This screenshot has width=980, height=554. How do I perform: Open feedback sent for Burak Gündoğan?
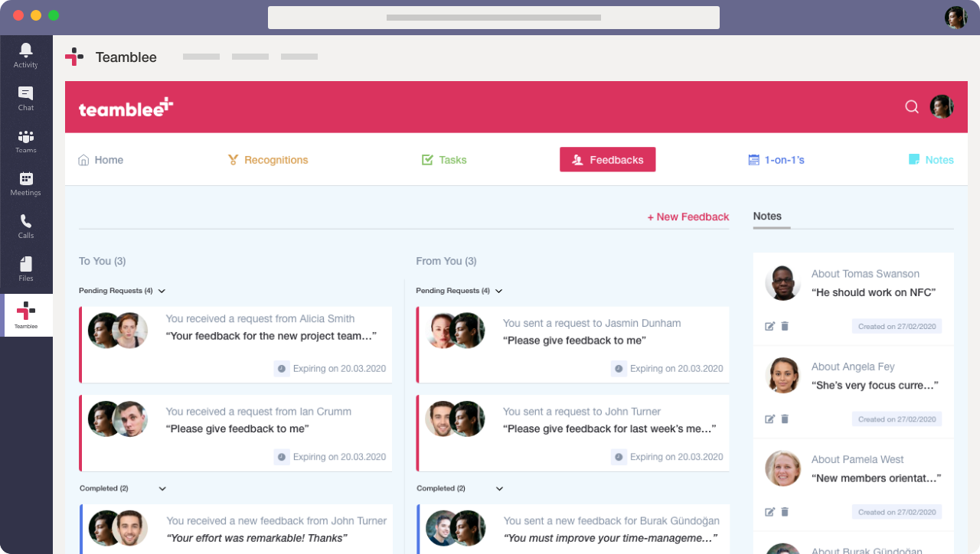[x=573, y=529]
